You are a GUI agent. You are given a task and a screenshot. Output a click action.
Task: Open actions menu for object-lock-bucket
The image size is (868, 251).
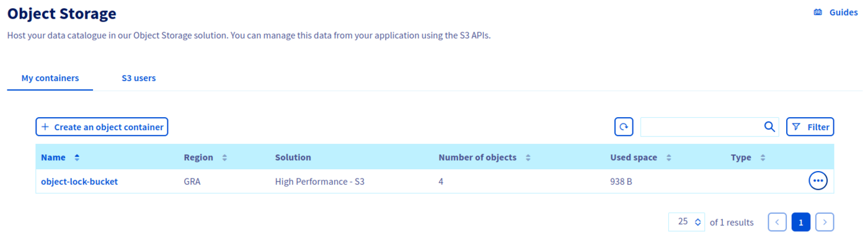818,181
